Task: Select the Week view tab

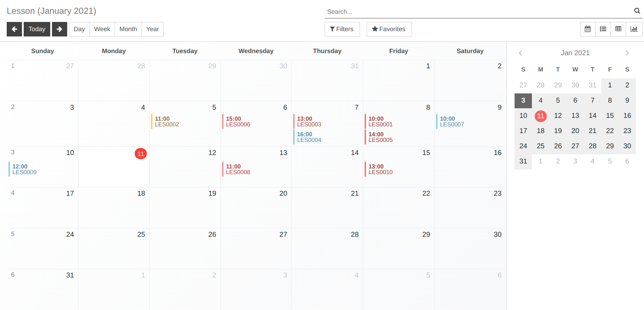Action: [102, 29]
